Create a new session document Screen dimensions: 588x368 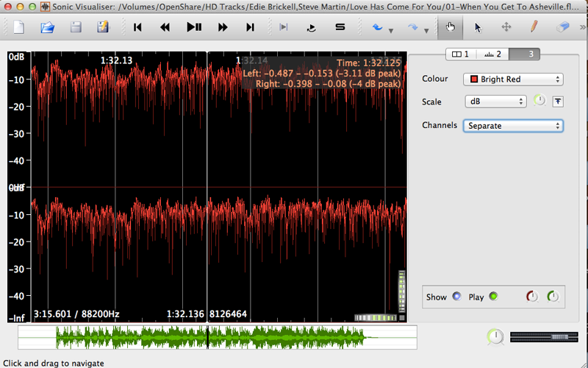(19, 27)
